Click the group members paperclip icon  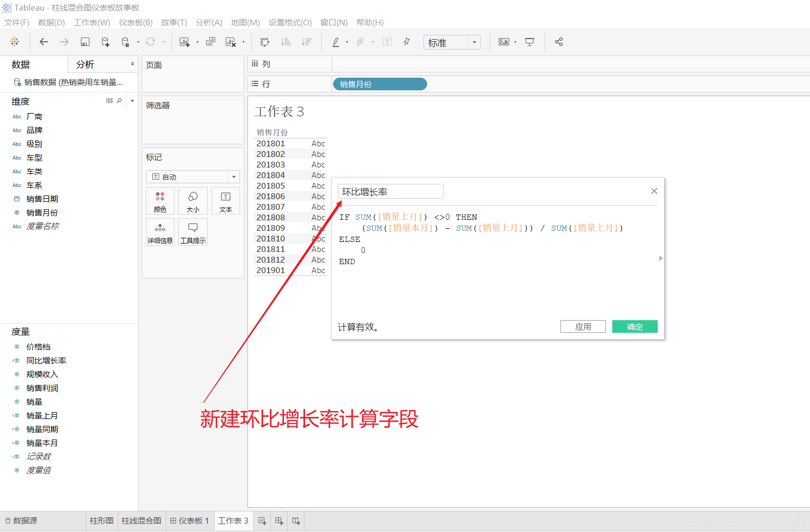pyautogui.click(x=360, y=42)
